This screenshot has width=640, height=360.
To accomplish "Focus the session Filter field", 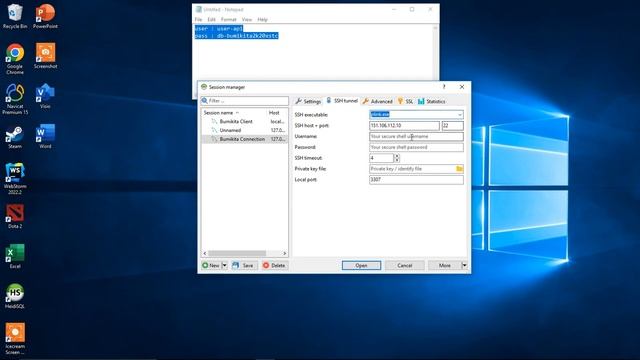I will 244,101.
